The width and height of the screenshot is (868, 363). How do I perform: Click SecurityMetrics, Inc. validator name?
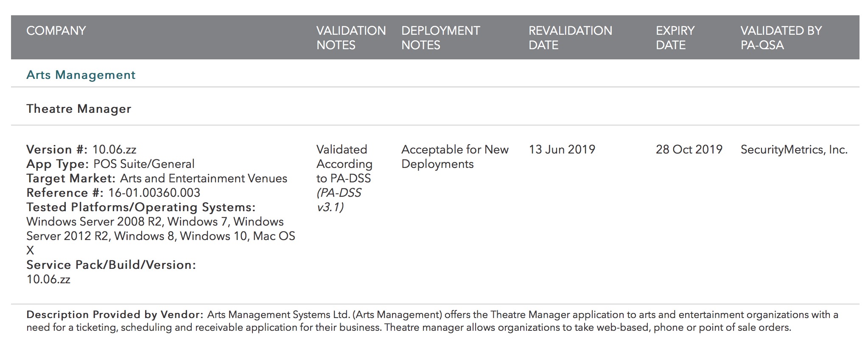pos(794,150)
